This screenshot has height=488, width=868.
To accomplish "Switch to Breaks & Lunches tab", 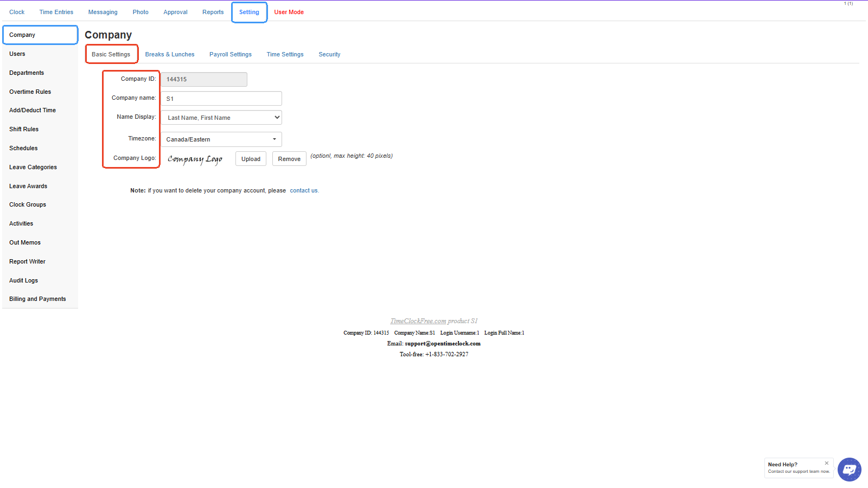I will click(x=170, y=55).
